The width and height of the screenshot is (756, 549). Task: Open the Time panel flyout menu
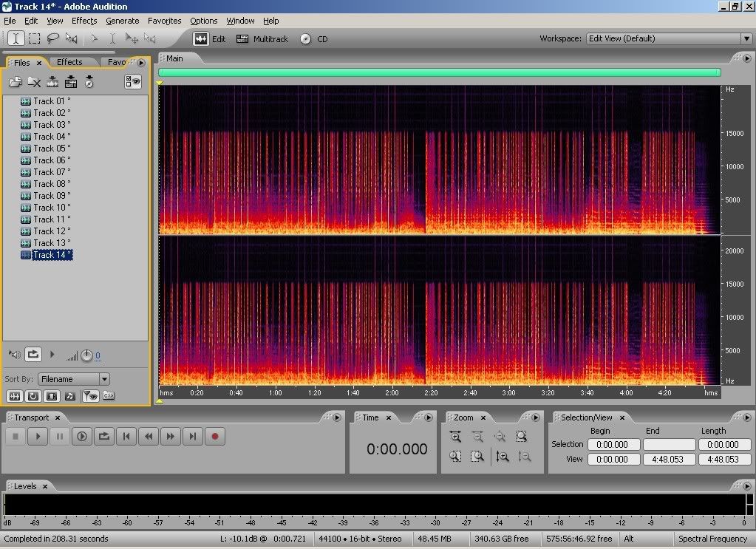[x=429, y=417]
